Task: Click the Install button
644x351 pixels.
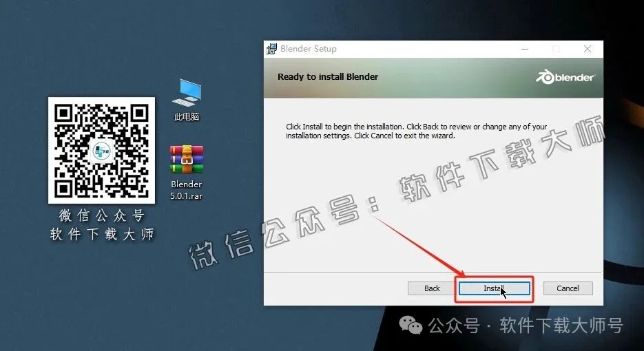Action: click(x=494, y=288)
